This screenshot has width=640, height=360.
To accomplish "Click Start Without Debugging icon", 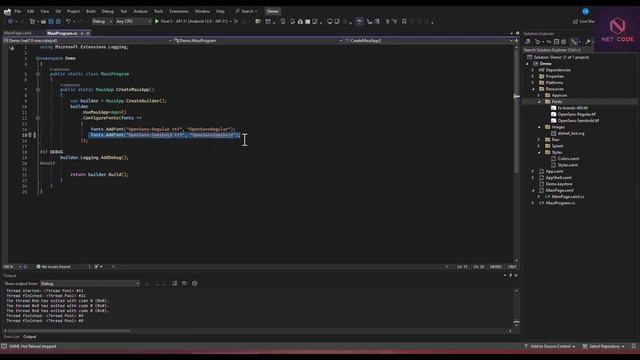I will coord(236,21).
